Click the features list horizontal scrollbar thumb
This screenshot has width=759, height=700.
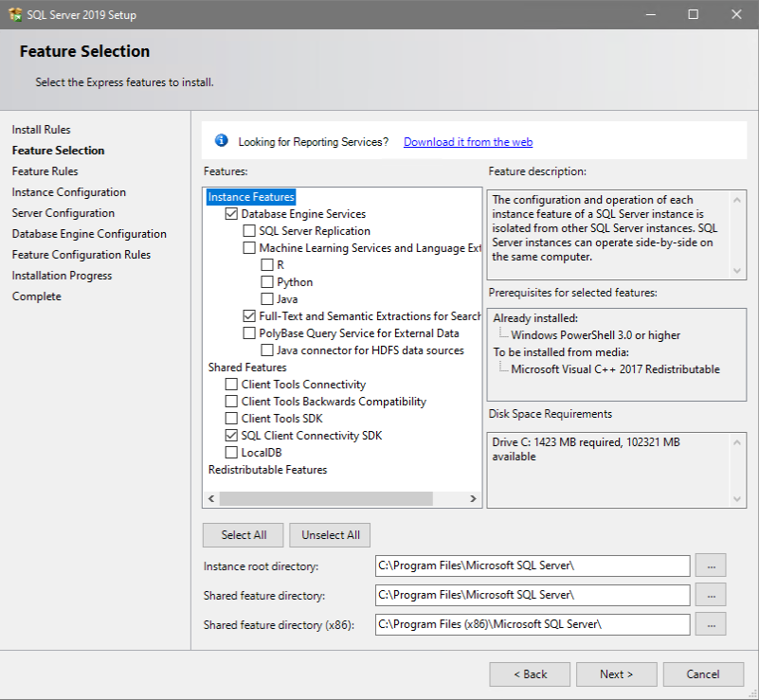(326, 499)
